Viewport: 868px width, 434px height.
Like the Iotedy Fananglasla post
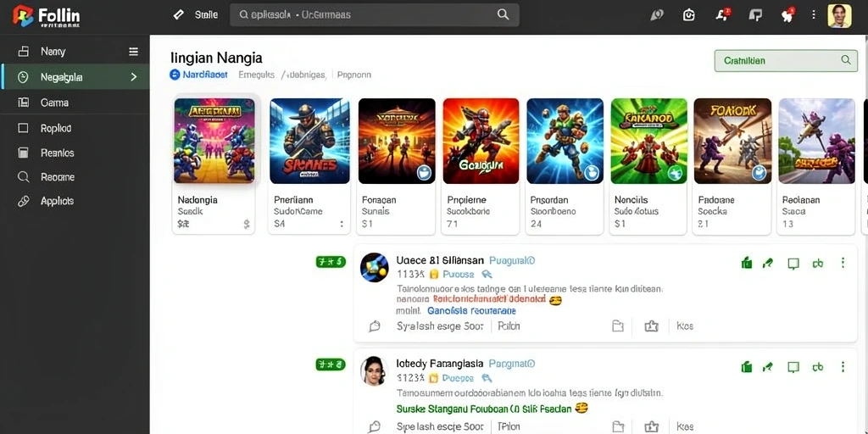point(746,366)
